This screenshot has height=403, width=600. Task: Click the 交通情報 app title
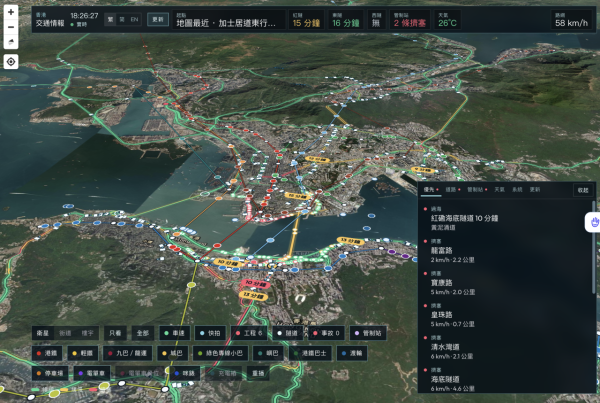(x=50, y=23)
